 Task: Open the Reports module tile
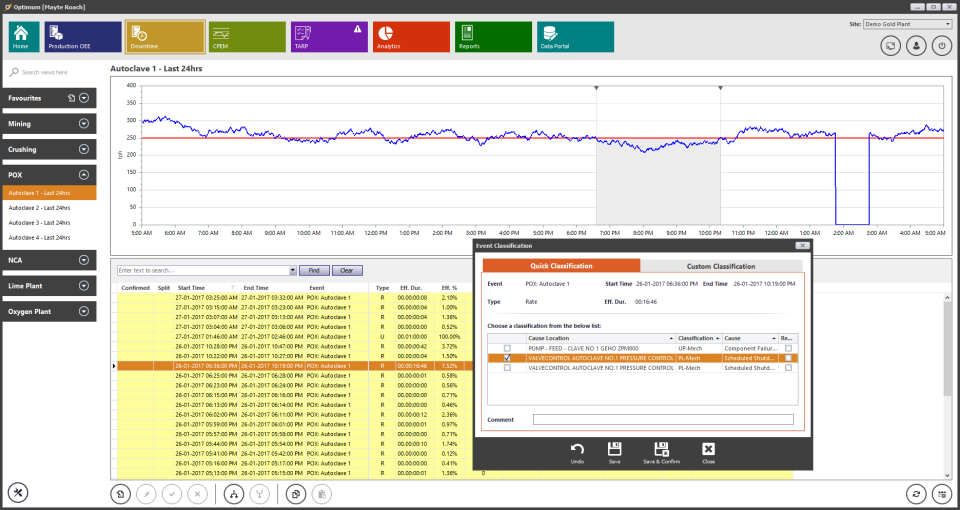(x=493, y=37)
